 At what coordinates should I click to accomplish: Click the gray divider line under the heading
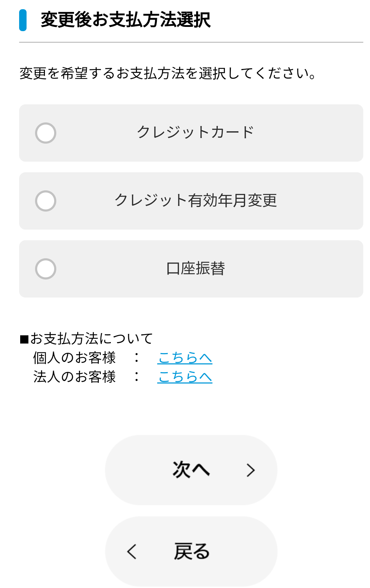tap(191, 42)
